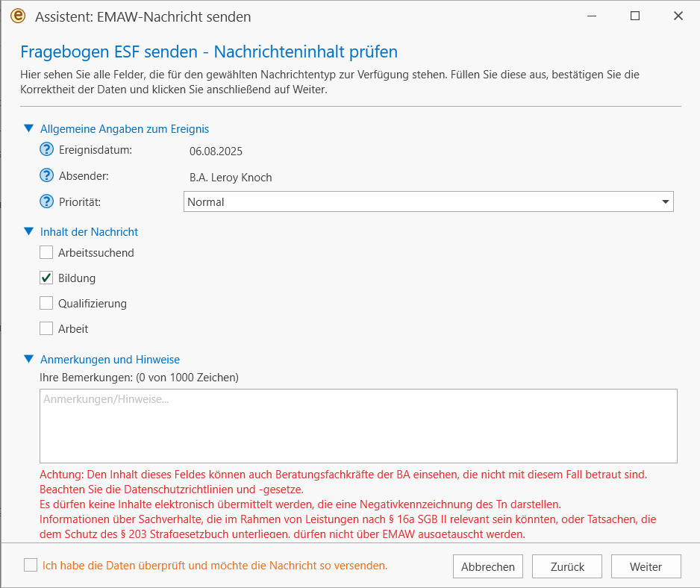The width and height of the screenshot is (700, 588).
Task: Enable the Arbeitssuchend checkbox
Action: tap(46, 252)
